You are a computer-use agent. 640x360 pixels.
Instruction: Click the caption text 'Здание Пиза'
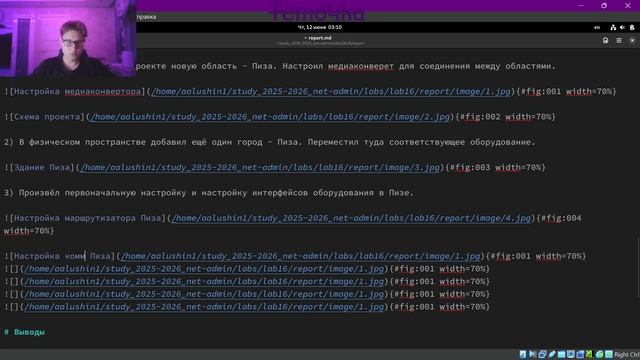click(42, 167)
